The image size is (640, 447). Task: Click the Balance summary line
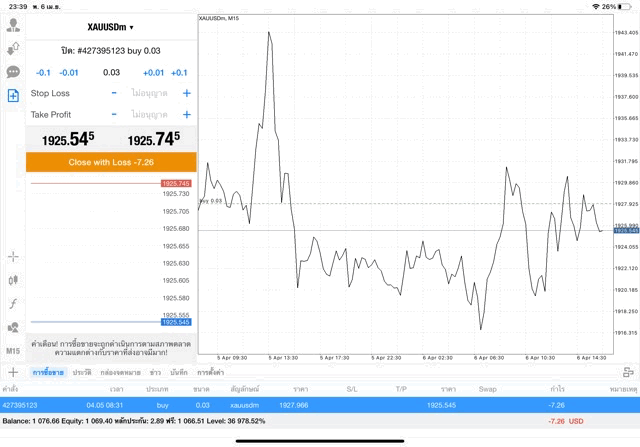click(x=134, y=421)
